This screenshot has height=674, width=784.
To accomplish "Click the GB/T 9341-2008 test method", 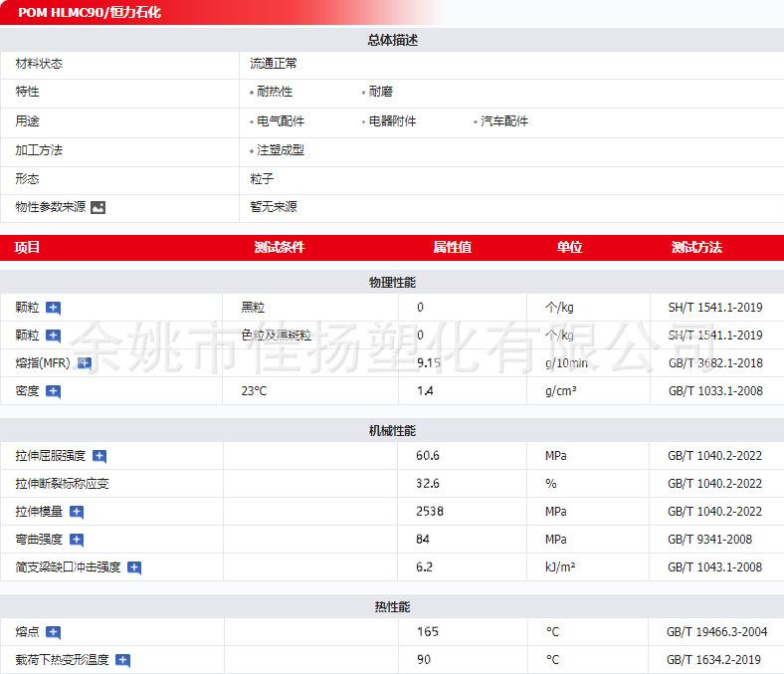I will coord(710,540).
